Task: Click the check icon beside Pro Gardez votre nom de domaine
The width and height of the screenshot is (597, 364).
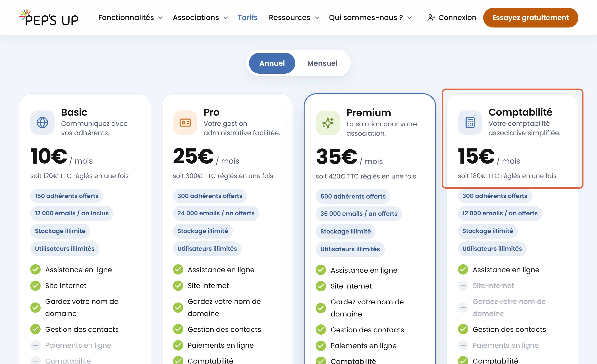Action: pos(178,307)
